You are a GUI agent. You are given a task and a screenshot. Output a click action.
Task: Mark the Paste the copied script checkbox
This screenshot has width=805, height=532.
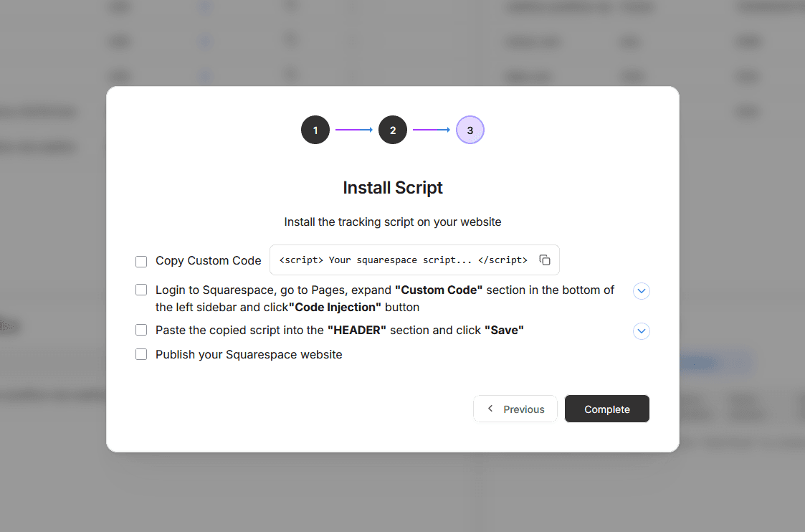[141, 331]
